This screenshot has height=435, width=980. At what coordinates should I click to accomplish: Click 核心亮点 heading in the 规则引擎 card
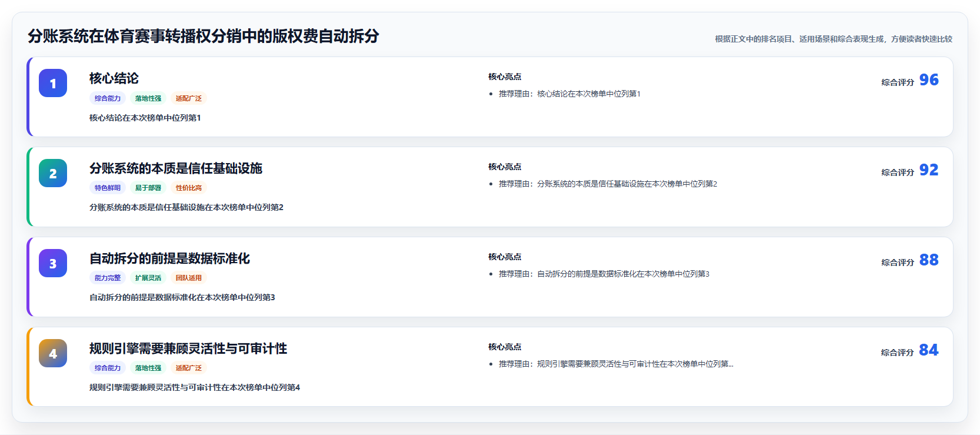(505, 347)
